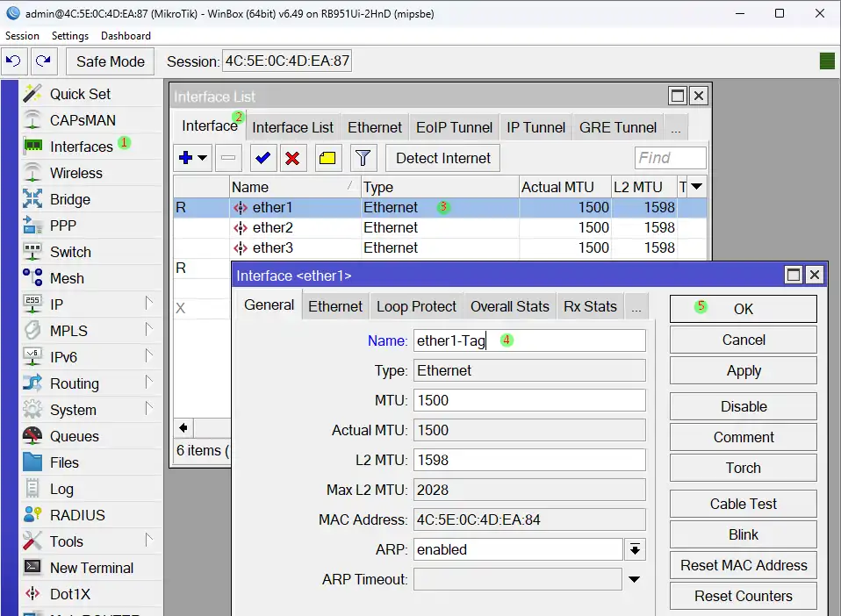Click the Cable Test button

743,504
